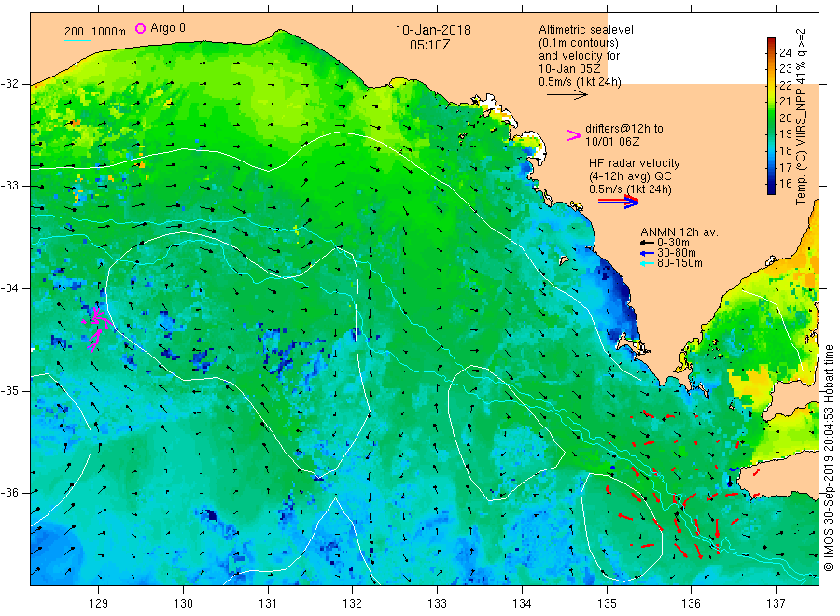Select the 21 tick on temperature scale
Viewport: 840px width, 616px height.
click(x=785, y=101)
